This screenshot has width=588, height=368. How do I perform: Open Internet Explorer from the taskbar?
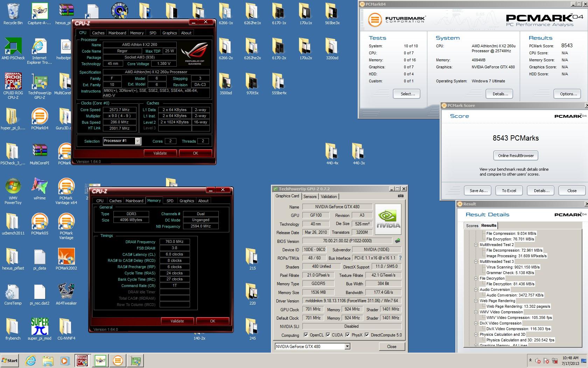point(30,360)
